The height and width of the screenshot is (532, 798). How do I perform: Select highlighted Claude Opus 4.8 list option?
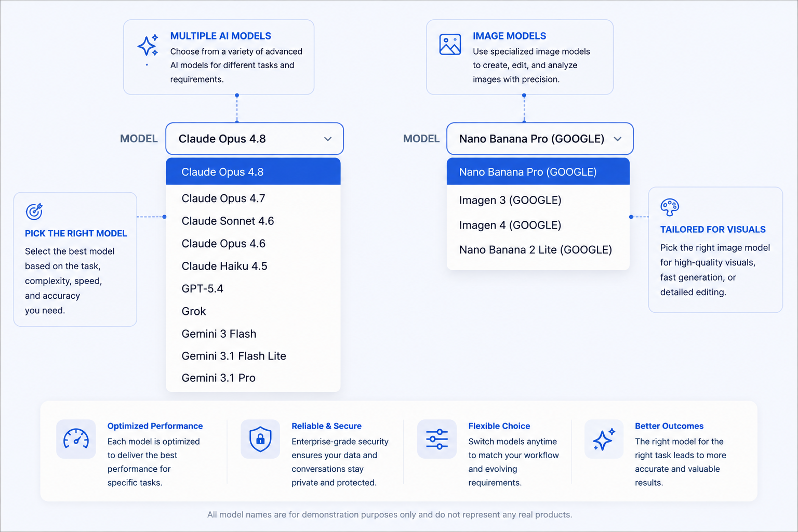253,171
